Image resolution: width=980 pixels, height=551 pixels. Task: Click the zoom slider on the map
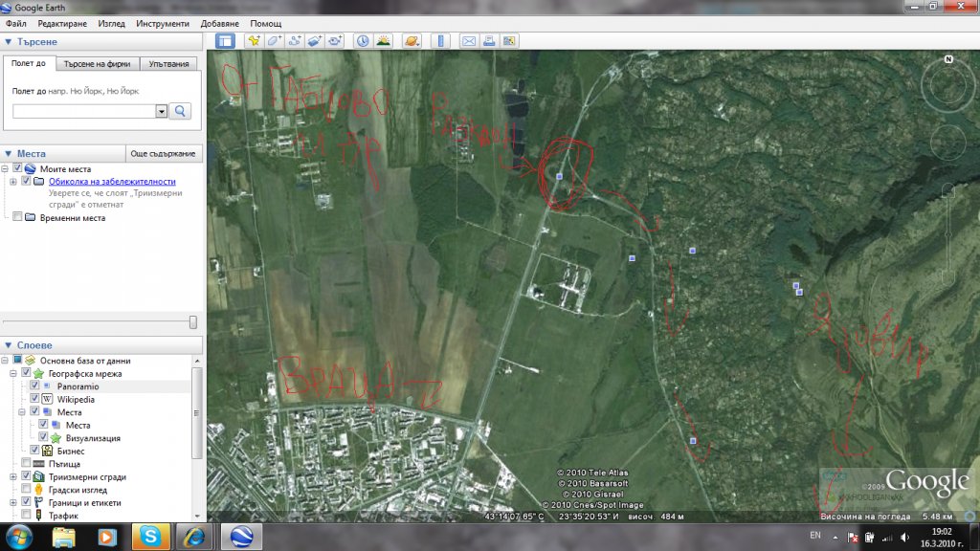(948, 234)
